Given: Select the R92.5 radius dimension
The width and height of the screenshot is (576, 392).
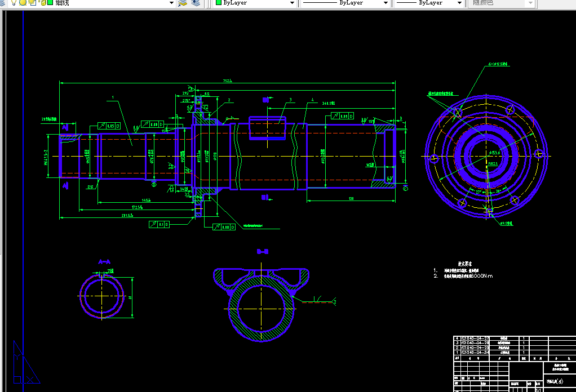Looking at the screenshot, I should point(493,164).
